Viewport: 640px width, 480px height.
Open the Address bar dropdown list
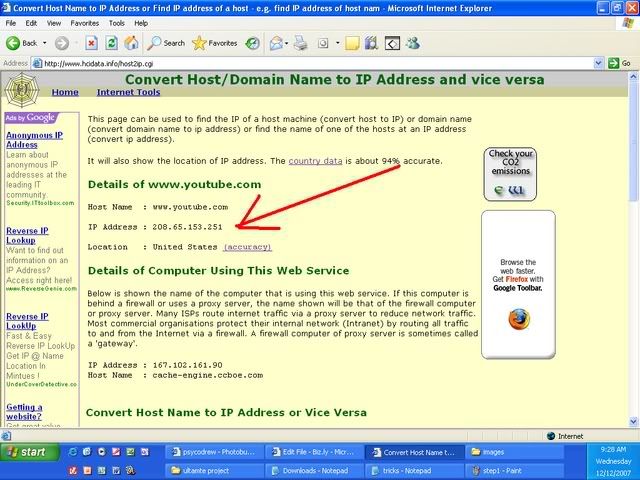(x=598, y=63)
